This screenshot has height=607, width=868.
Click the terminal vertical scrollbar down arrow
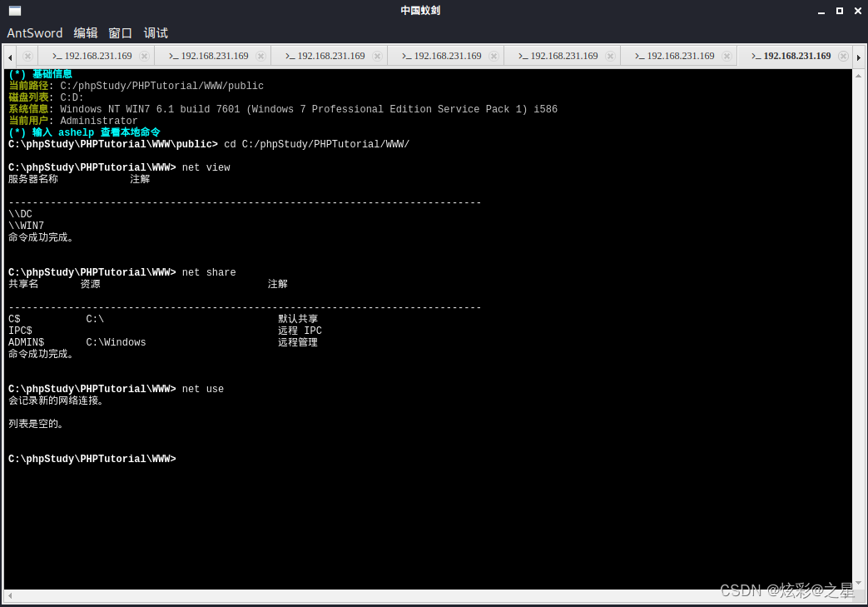pyautogui.click(x=858, y=583)
